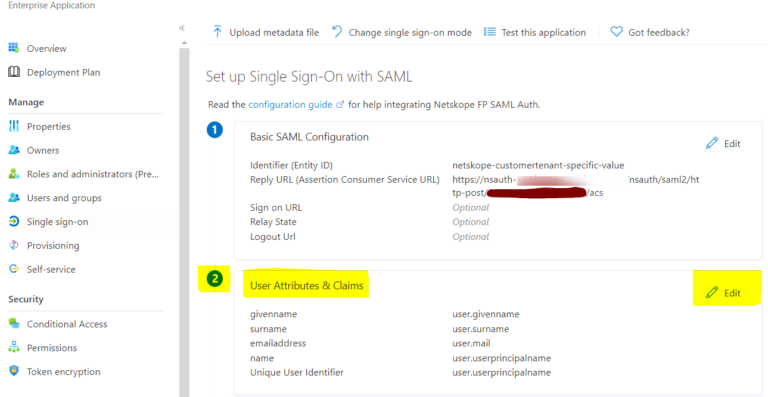The image size is (768, 397).
Task: Click the Owners people icon
Action: coord(14,150)
